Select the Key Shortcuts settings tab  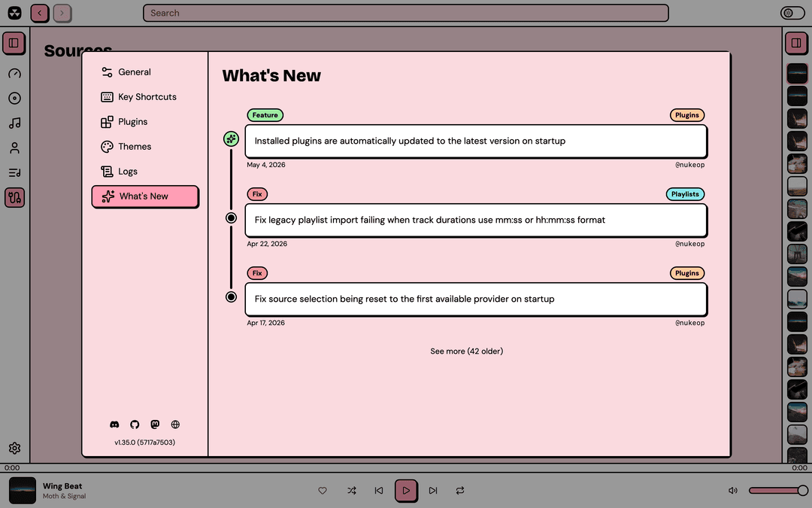(145, 97)
